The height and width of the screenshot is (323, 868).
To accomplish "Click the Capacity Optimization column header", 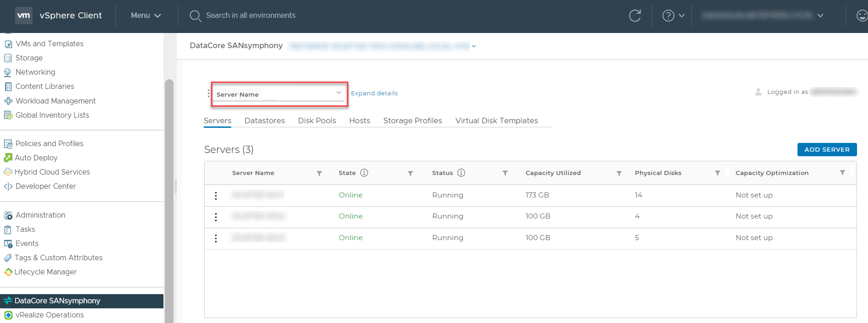I will coord(772,173).
